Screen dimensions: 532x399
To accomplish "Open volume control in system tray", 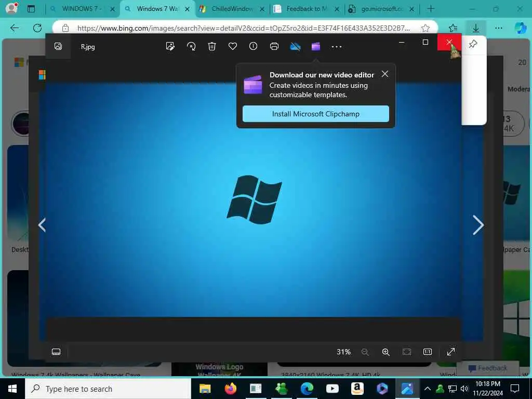I will point(464,389).
